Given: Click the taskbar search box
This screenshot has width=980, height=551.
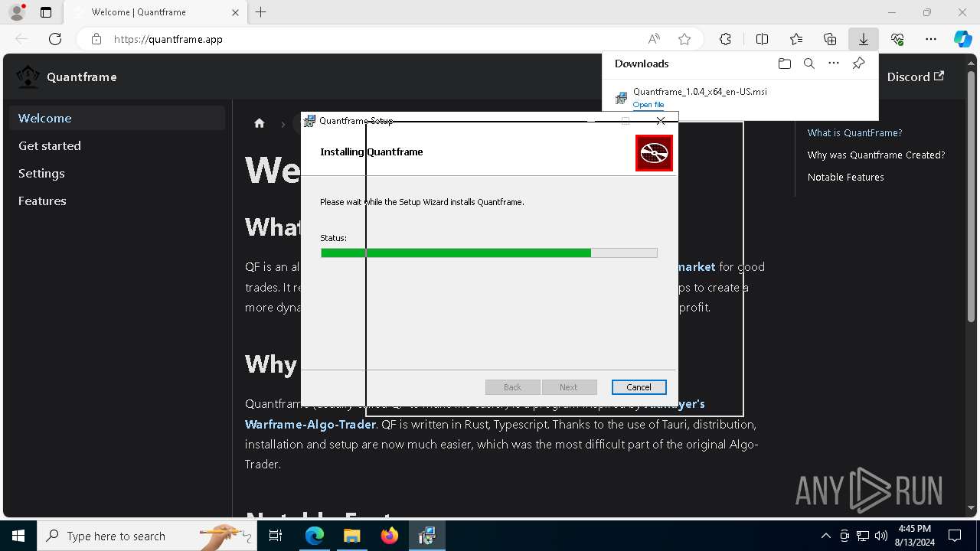Looking at the screenshot, I should [146, 536].
